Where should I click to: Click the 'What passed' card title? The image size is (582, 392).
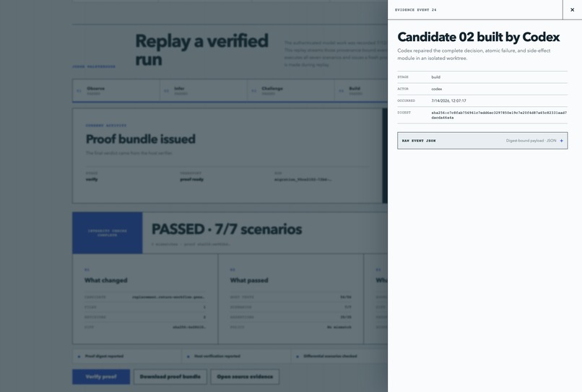[x=249, y=280]
